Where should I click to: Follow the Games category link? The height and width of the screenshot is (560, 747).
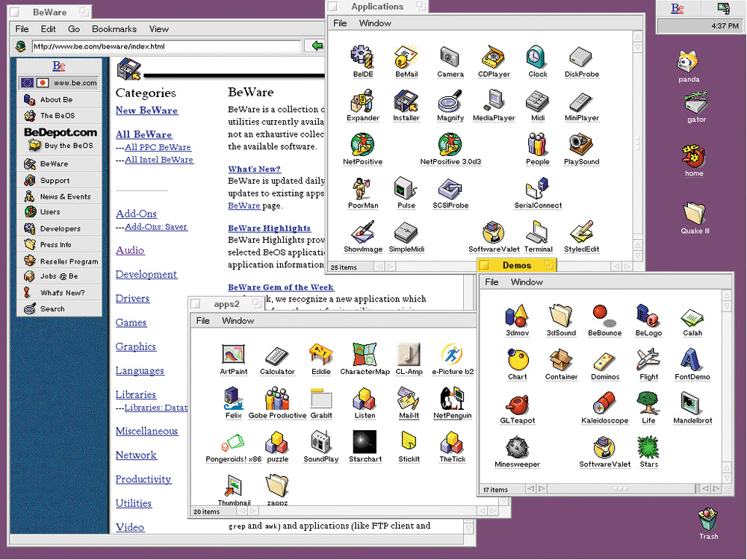131,323
